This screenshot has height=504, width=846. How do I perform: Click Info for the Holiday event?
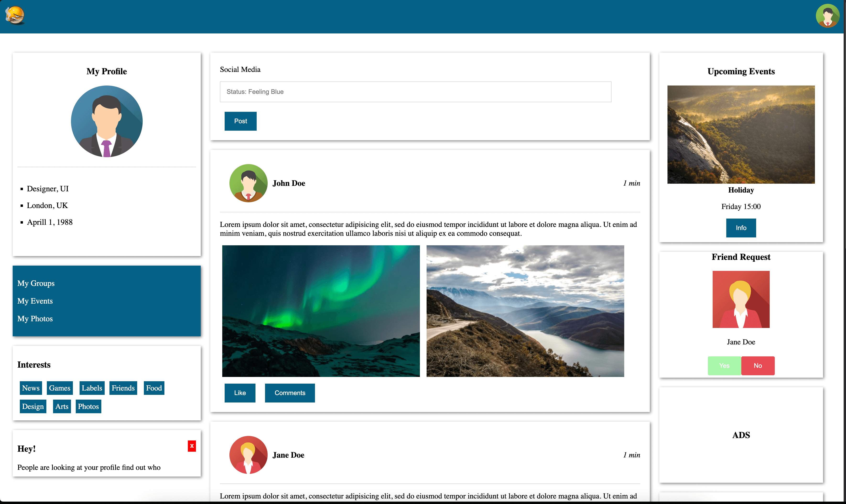[741, 228]
